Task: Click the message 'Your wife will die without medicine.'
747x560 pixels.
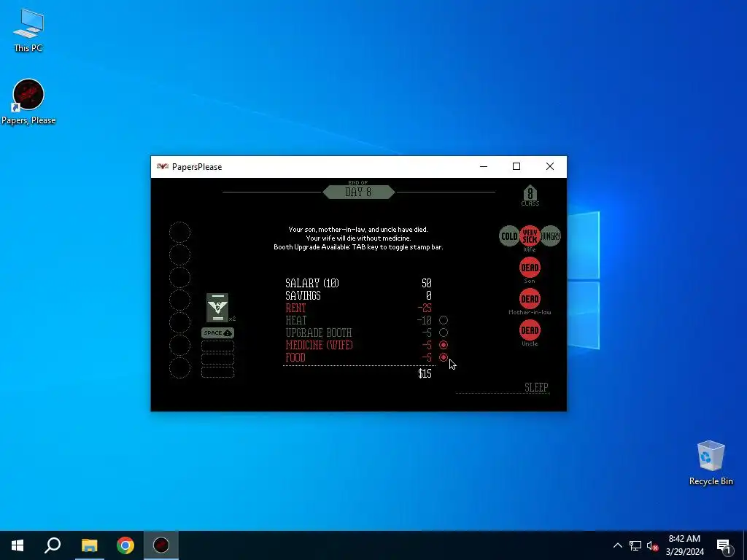Action: pos(358,238)
